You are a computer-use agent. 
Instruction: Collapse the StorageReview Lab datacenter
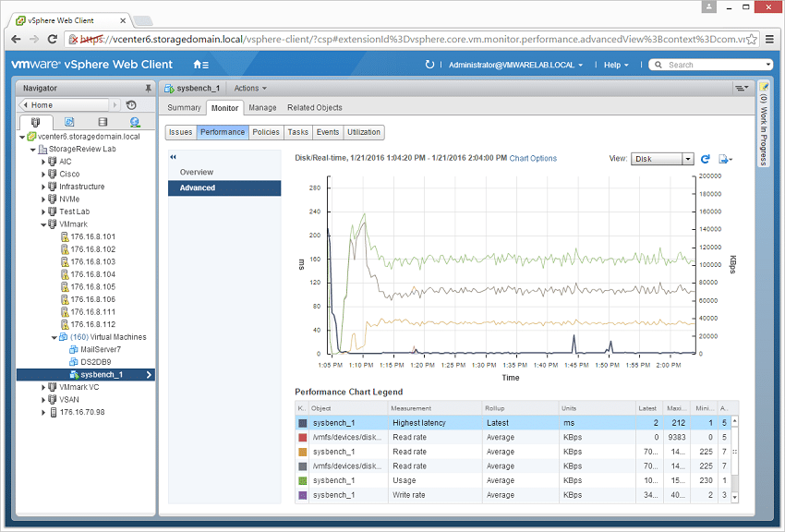click(33, 149)
